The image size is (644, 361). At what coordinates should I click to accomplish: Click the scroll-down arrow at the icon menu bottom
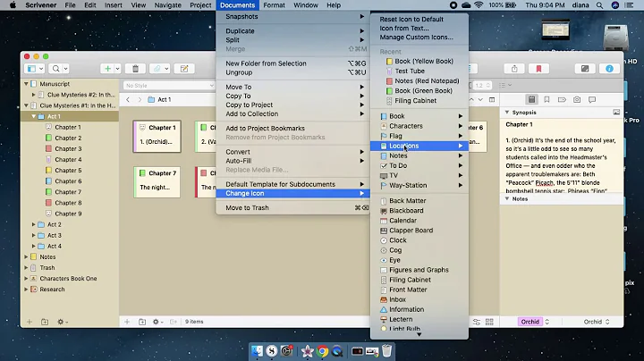pyautogui.click(x=419, y=334)
